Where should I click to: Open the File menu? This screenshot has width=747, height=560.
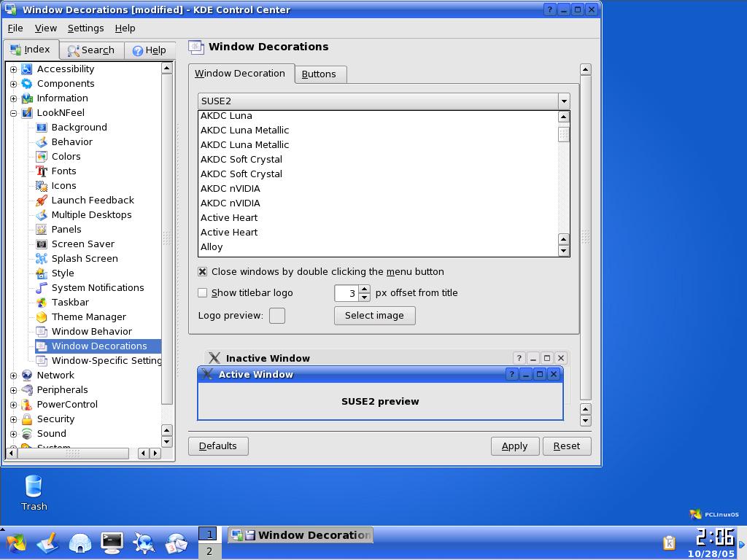pyautogui.click(x=15, y=28)
